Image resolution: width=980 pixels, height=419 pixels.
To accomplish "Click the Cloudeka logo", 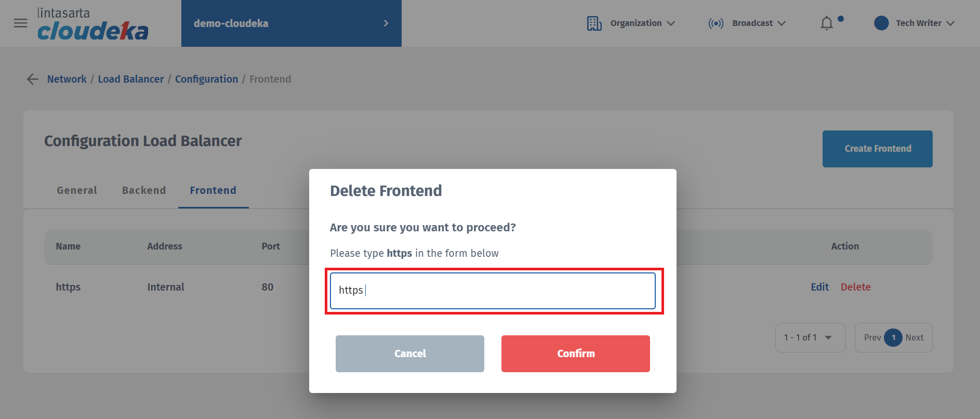I will pyautogui.click(x=92, y=24).
